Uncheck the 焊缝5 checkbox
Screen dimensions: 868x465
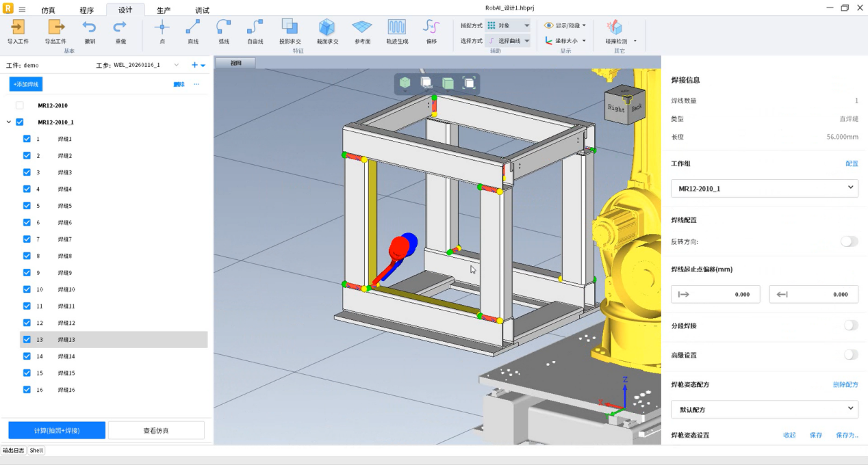tap(27, 206)
